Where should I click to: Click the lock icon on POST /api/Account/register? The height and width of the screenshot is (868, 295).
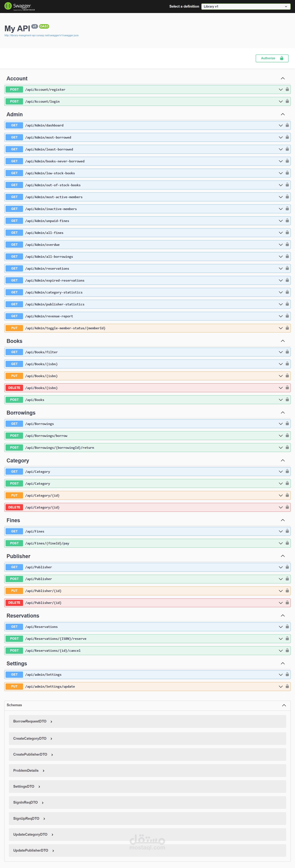[x=287, y=89]
